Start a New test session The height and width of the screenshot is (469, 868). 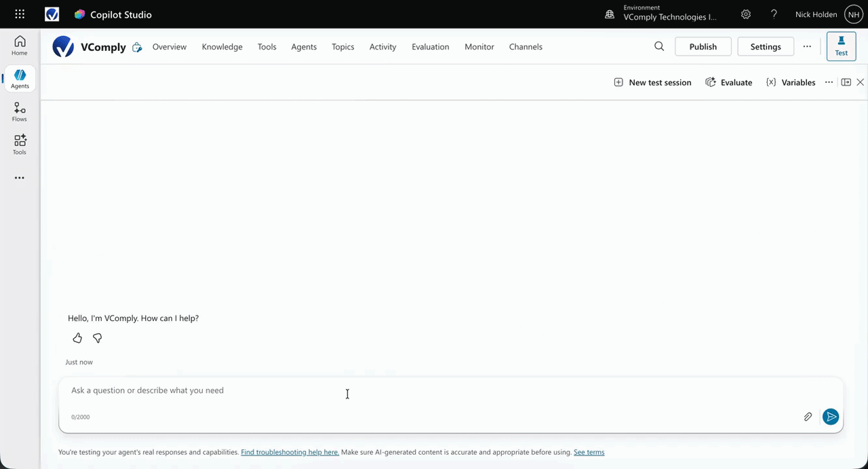pos(652,82)
